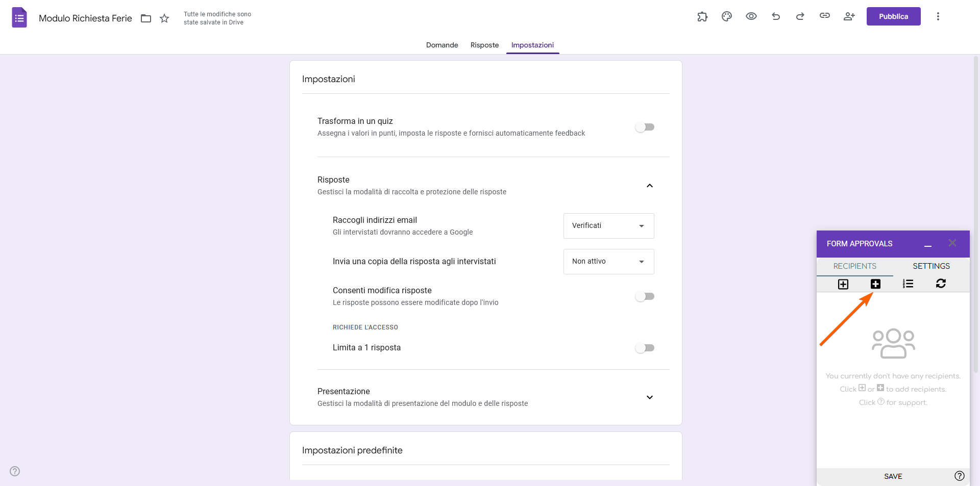Add collaborators via the person-plus icon

click(849, 16)
